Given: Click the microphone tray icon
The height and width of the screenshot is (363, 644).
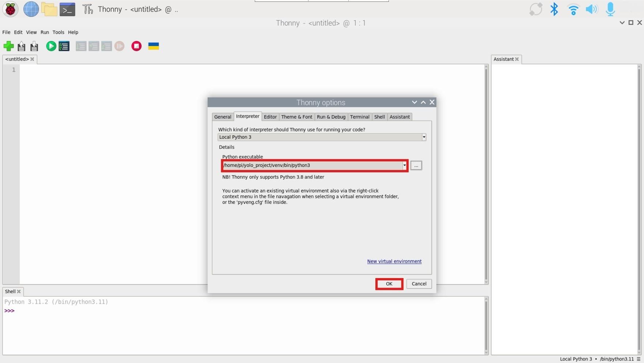Looking at the screenshot, I should [610, 9].
